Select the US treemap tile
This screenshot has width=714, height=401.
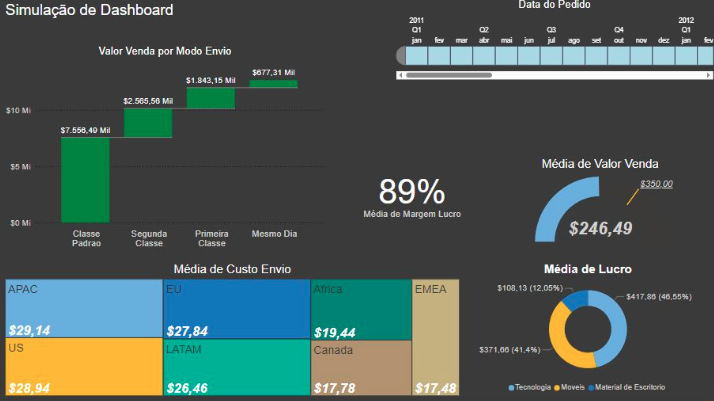click(x=84, y=366)
